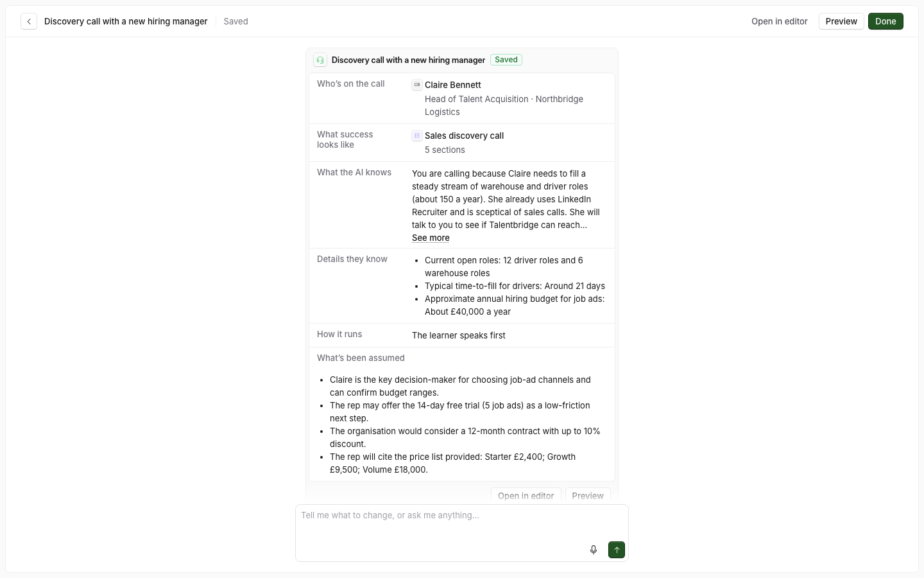Viewport: 924px width, 578px height.
Task: Click 'The learner speaks first'
Action: click(459, 335)
